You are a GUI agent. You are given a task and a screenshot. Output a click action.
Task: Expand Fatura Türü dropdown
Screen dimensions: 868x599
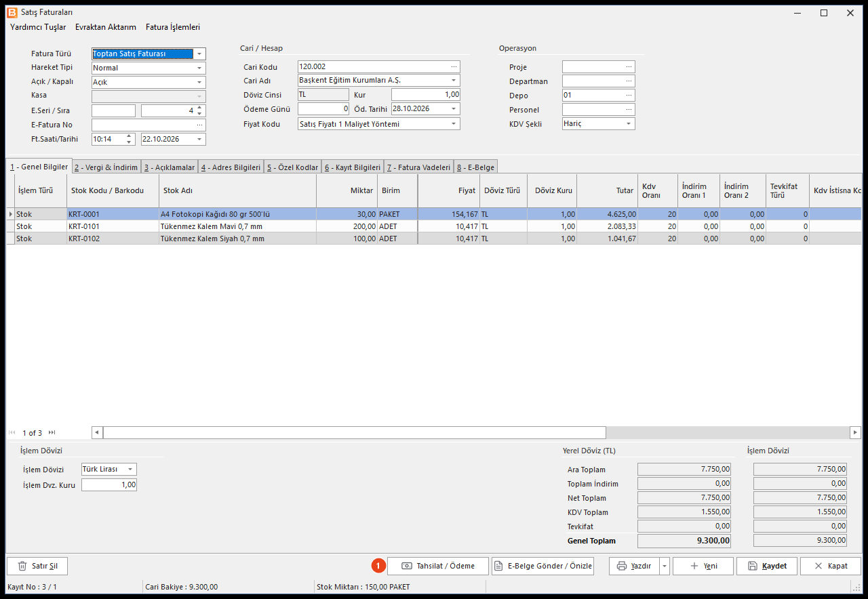point(199,54)
